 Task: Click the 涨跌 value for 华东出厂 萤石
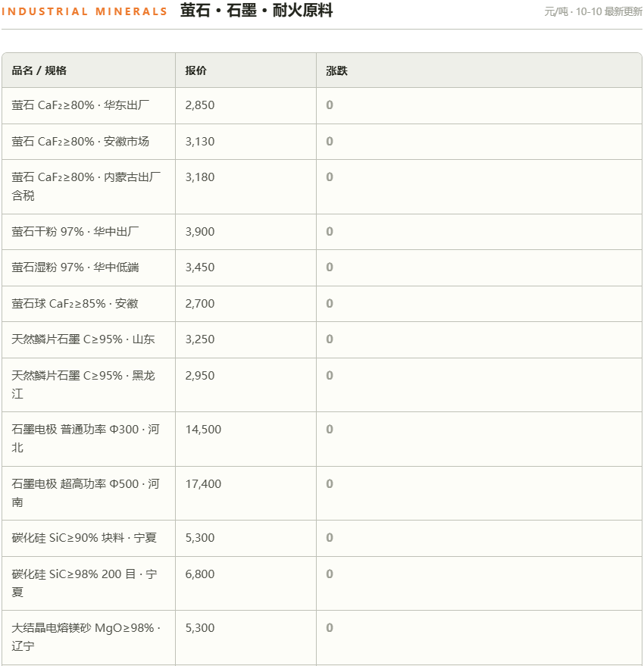[330, 105]
